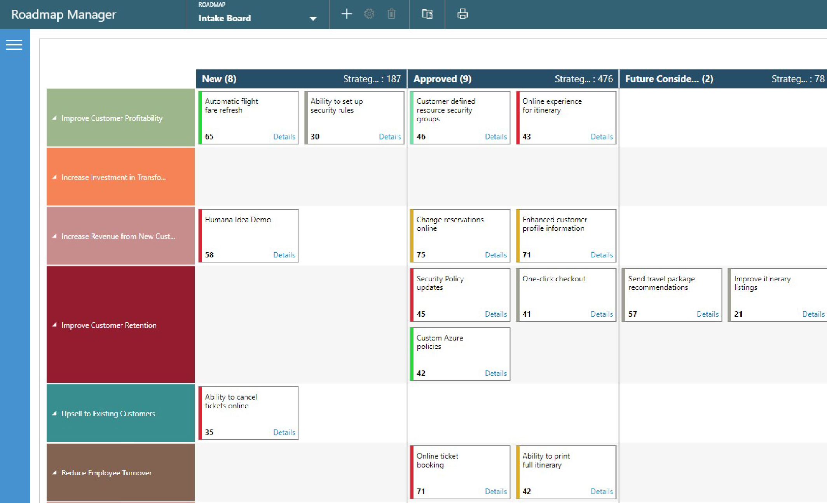Viewport: 827px width, 504px height.
Task: Collapse Upsell to Existing Customers row
Action: (54, 414)
